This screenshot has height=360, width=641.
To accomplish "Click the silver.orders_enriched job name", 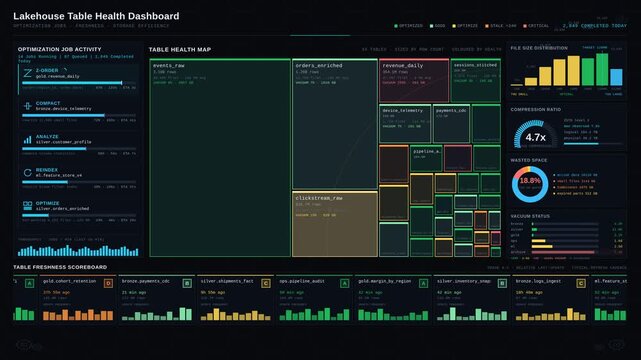I will point(62,208).
